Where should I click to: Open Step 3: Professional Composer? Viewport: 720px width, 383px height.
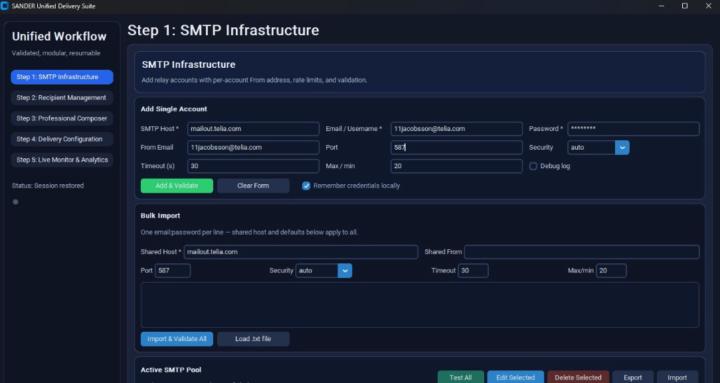click(62, 118)
